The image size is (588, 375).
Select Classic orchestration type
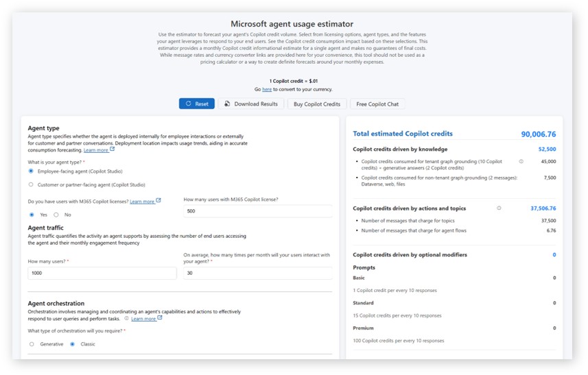[x=72, y=344]
